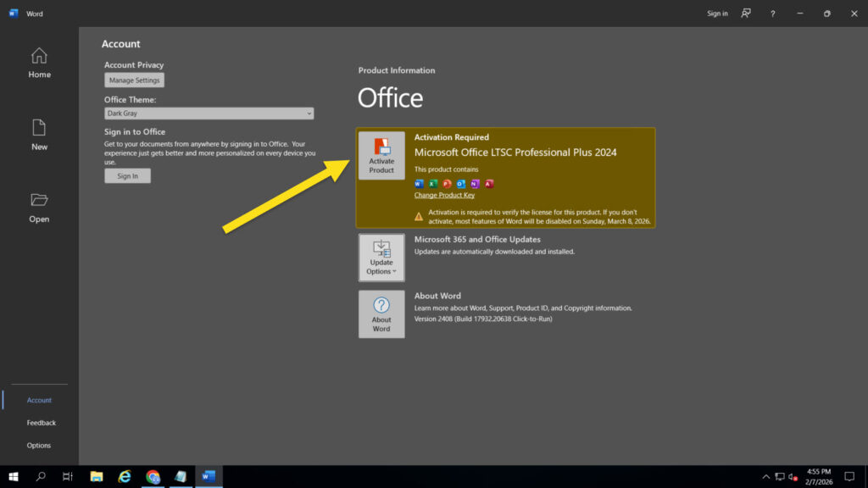Click the About Word button

[x=381, y=314]
